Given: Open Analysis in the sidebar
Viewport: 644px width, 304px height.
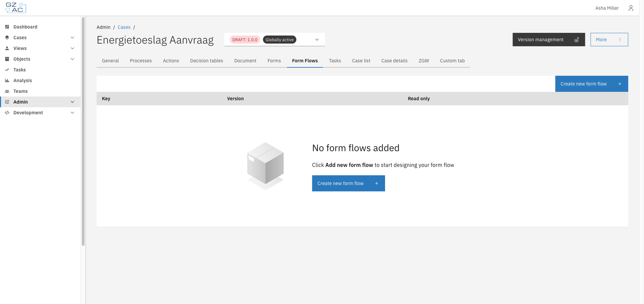Looking at the screenshot, I should click(40, 80).
